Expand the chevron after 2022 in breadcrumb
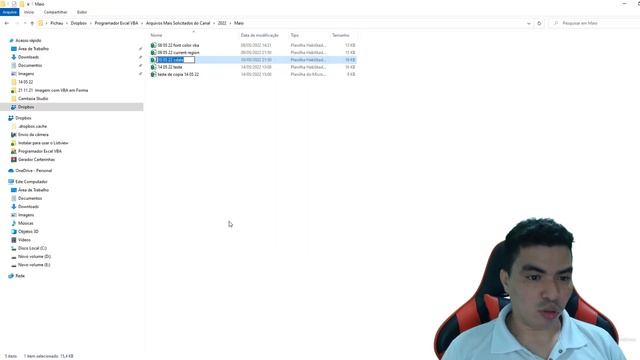 (x=230, y=23)
